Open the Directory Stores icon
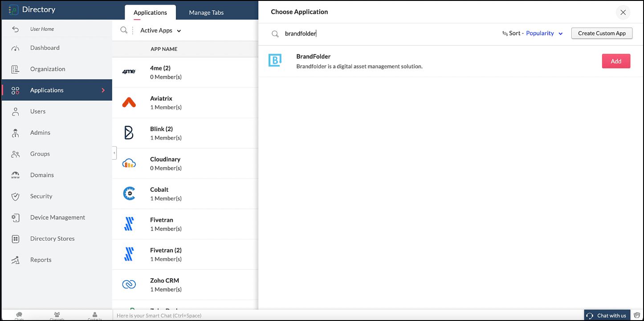 pos(15,239)
